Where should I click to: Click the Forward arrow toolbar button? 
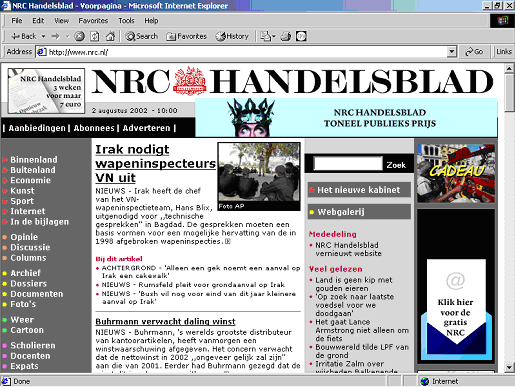coord(55,36)
